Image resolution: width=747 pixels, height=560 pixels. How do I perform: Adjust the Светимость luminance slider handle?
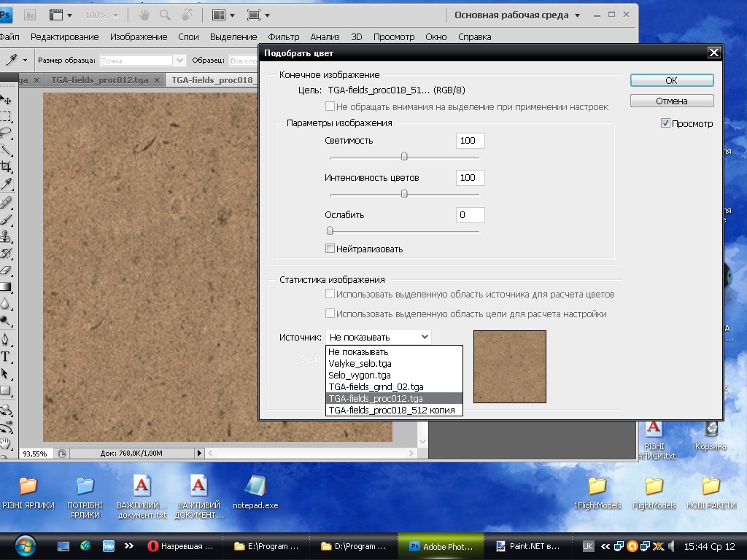(404, 156)
